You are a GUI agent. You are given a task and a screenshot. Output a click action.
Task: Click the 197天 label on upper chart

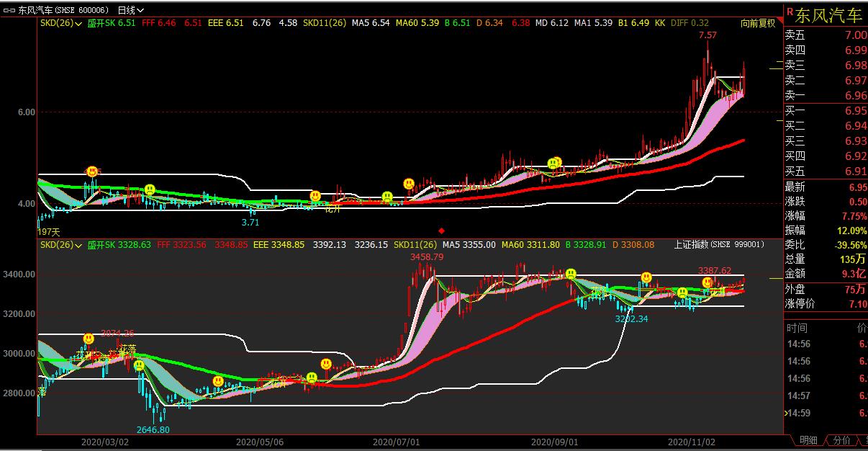click(x=48, y=232)
